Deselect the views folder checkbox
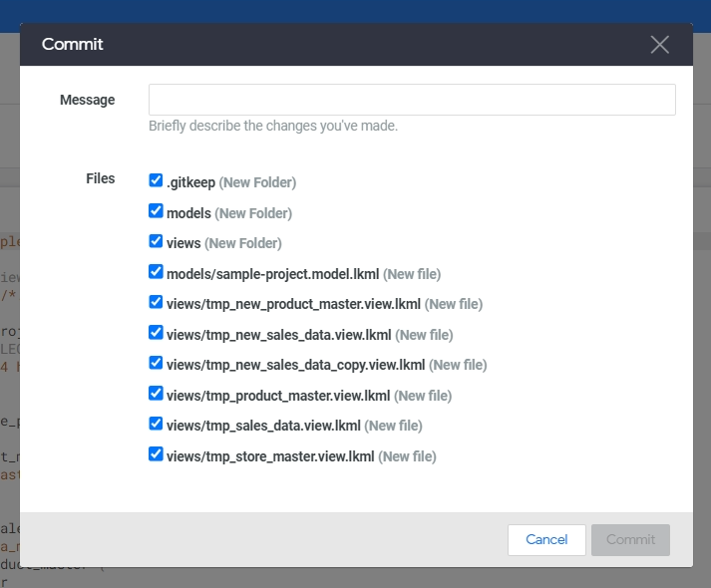 point(156,241)
